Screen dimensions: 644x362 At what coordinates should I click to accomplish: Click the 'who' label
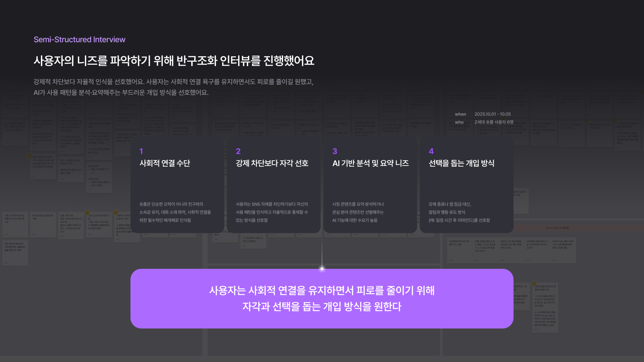pyautogui.click(x=459, y=122)
